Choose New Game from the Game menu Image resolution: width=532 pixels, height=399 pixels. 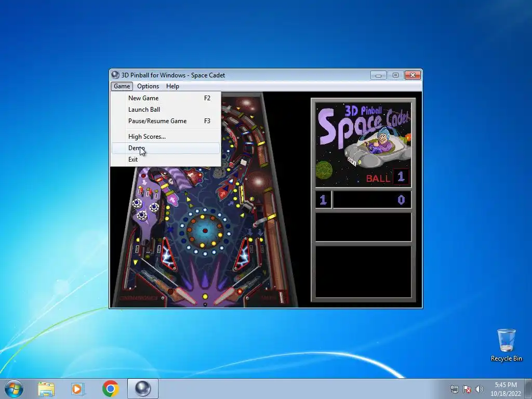166,98
